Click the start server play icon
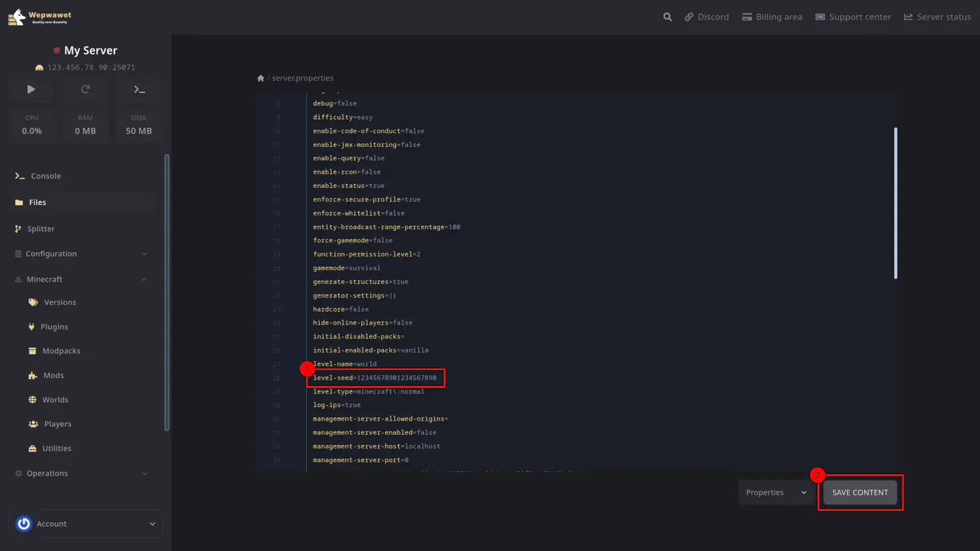 (x=31, y=89)
